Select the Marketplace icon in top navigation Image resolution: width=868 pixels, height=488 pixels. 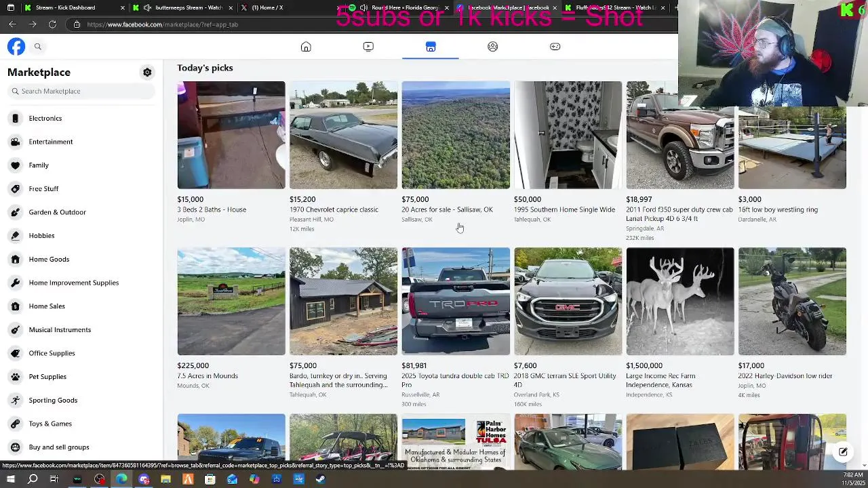pos(431,47)
